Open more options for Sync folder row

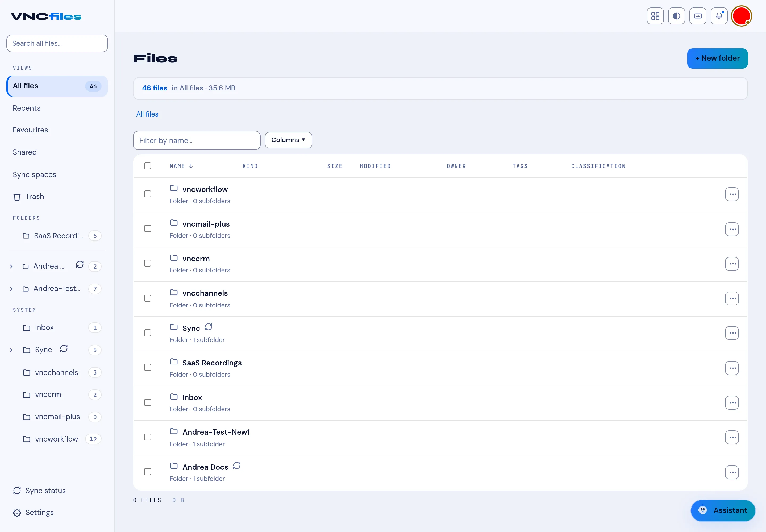(x=732, y=333)
